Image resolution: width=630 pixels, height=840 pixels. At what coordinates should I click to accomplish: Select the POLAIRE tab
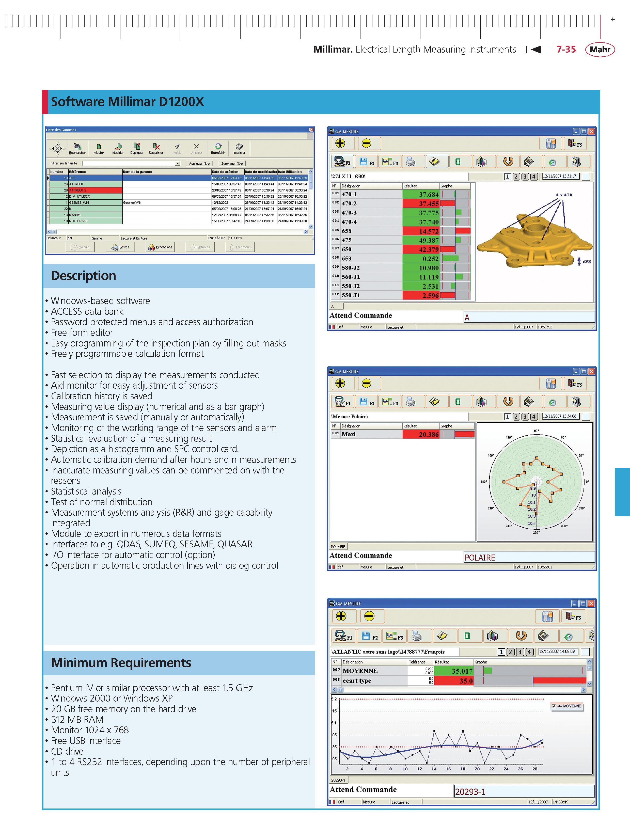click(x=338, y=547)
